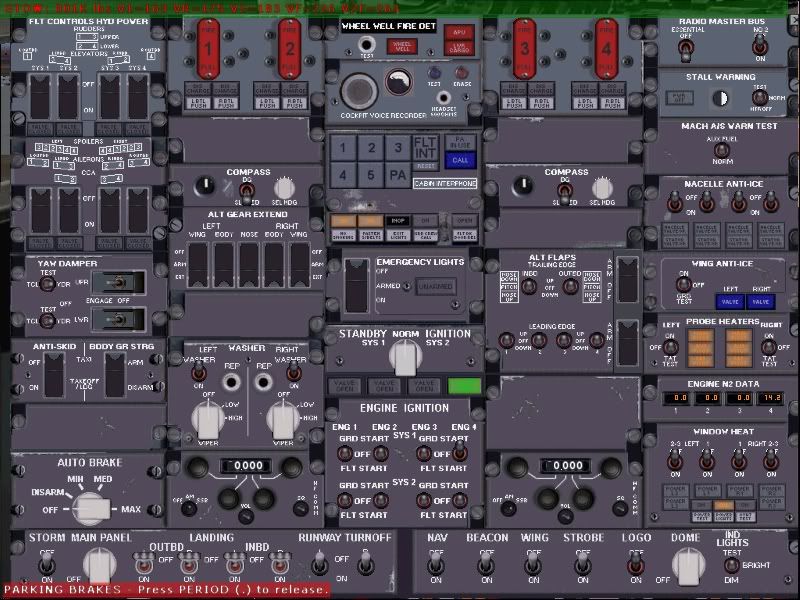Toggle SYS 2 ignition switch for ENG 2
The image size is (800, 600).
pyautogui.click(x=381, y=500)
